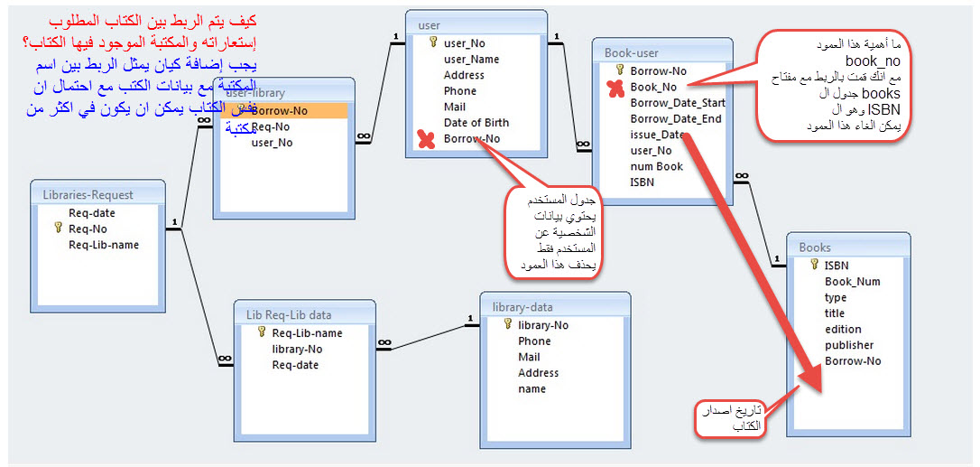
Task: Select the Borrow_Date_Start field
Action: (677, 103)
